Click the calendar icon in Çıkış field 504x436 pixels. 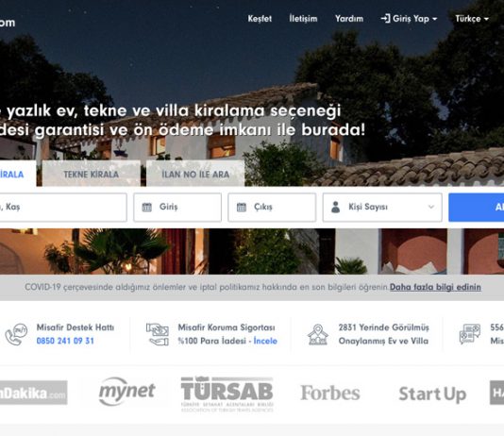click(x=242, y=208)
